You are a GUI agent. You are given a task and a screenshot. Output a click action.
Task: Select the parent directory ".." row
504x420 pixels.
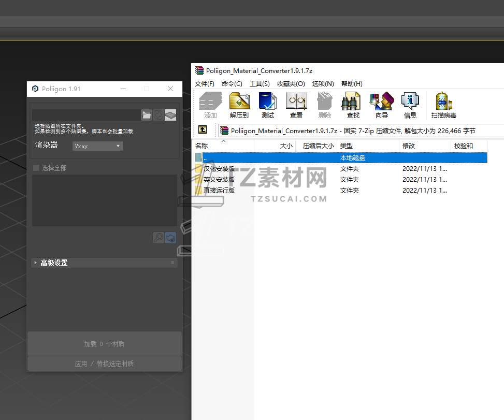pos(341,158)
